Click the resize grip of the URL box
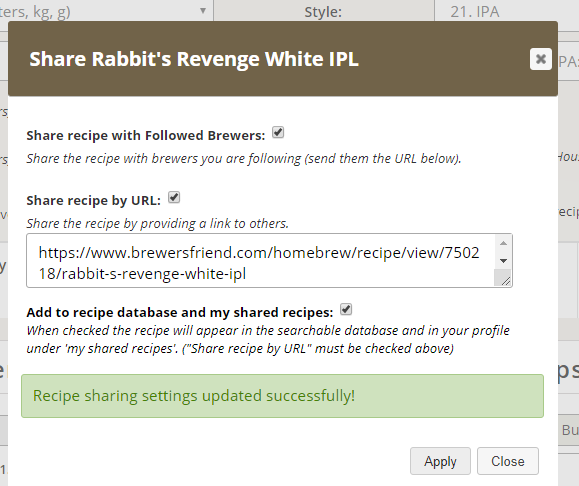Screen dimensions: 579x486 tap(506, 281)
